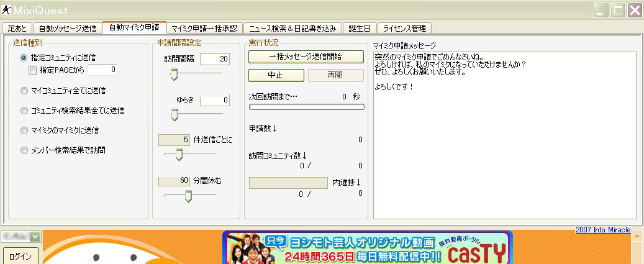The height and width of the screenshot is (264, 644).
Task: Click the 分間休む slider thumb
Action: coord(189,196)
